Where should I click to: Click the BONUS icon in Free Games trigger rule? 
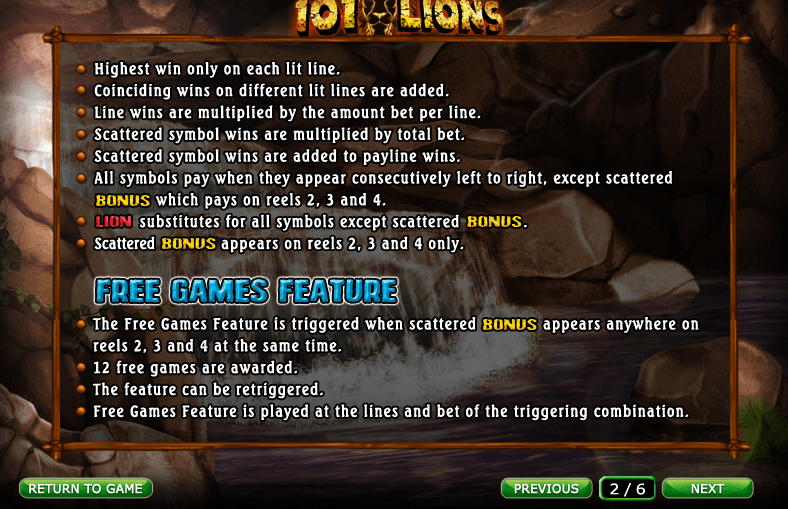coord(510,325)
